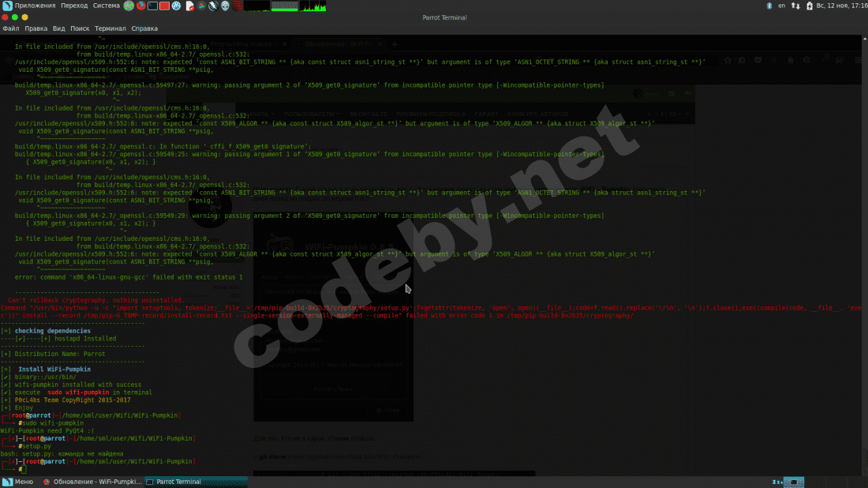Click the document with red badge launcher
Screen dimensions: 868x488
pyautogui.click(x=189, y=6)
